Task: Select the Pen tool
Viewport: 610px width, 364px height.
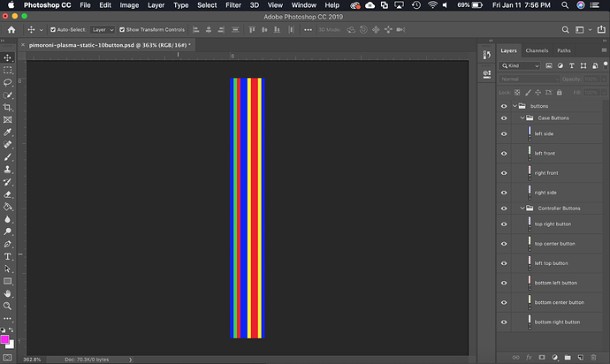Action: (x=7, y=244)
